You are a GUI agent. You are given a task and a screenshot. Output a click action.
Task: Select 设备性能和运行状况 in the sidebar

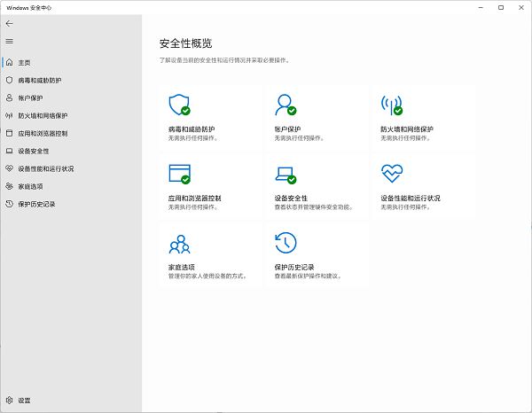coord(46,168)
